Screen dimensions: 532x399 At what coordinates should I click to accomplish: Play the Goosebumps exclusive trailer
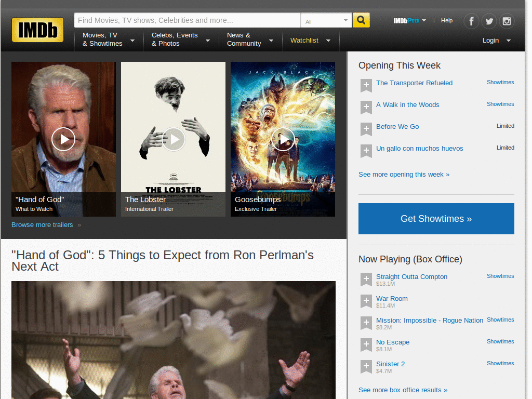(283, 139)
